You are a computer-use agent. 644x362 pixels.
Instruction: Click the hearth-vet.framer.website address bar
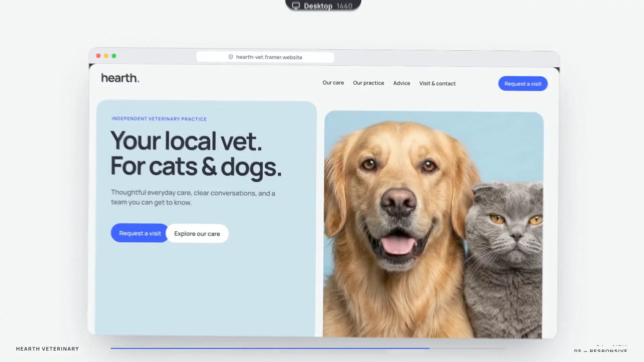[x=265, y=57]
